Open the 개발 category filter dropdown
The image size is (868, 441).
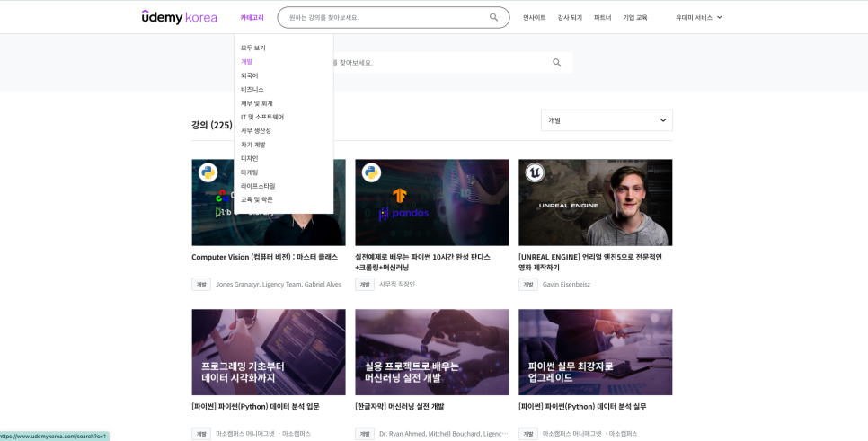[607, 120]
